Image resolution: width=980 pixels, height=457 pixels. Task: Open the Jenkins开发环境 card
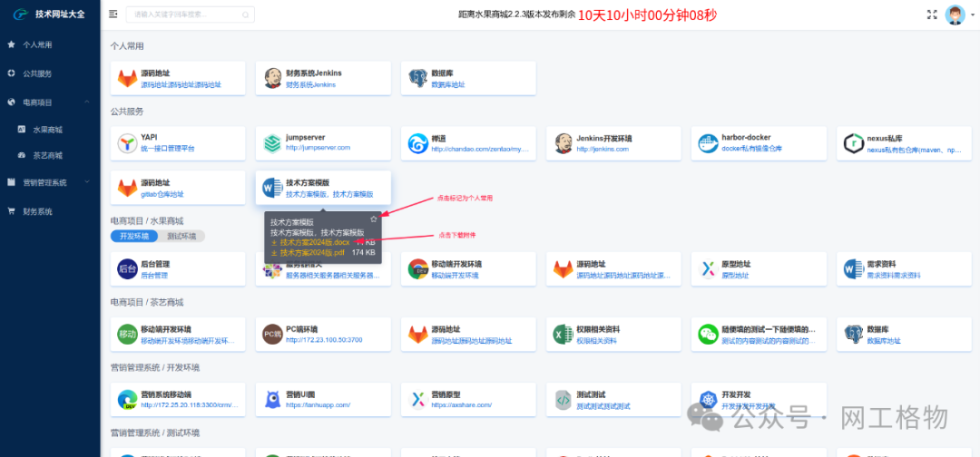(x=613, y=143)
